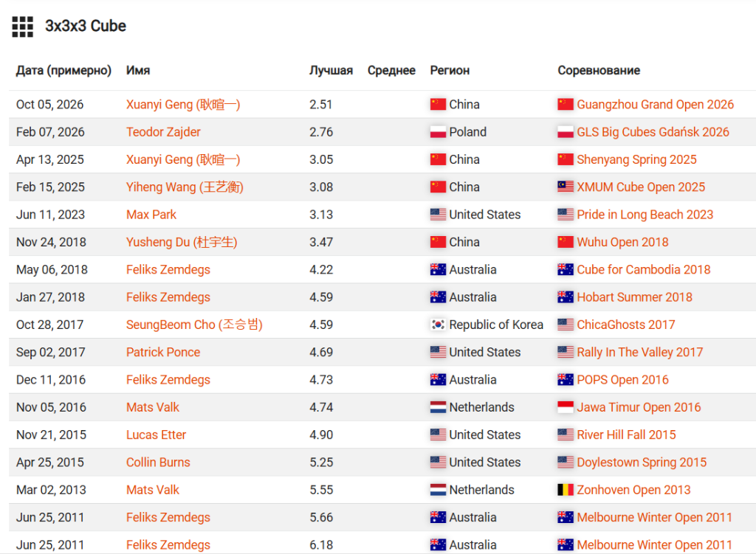Click the best time value 3.13
The height and width of the screenshot is (554, 756).
[x=321, y=215]
